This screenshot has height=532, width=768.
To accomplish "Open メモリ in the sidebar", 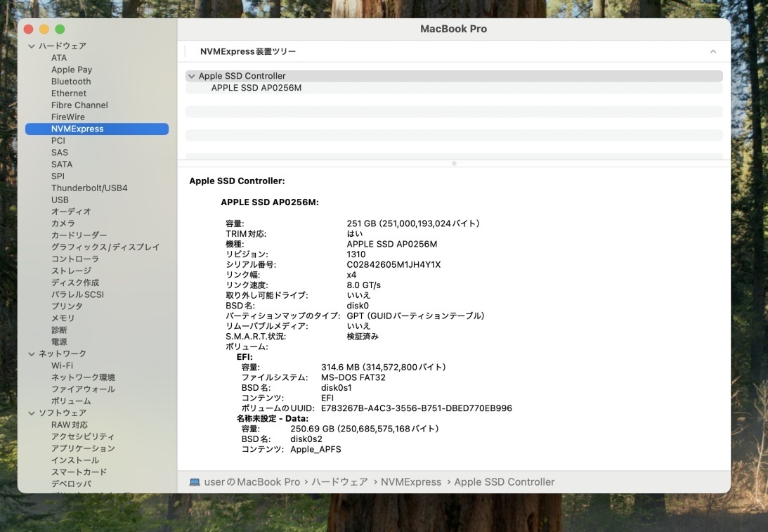I will click(63, 318).
